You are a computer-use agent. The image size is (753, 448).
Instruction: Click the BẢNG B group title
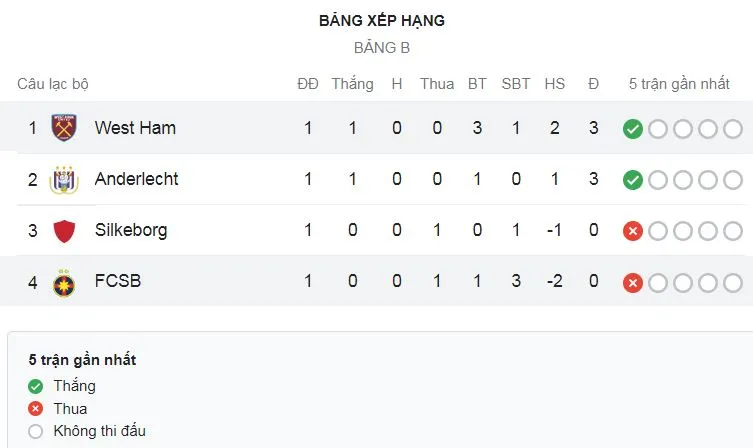(x=381, y=47)
